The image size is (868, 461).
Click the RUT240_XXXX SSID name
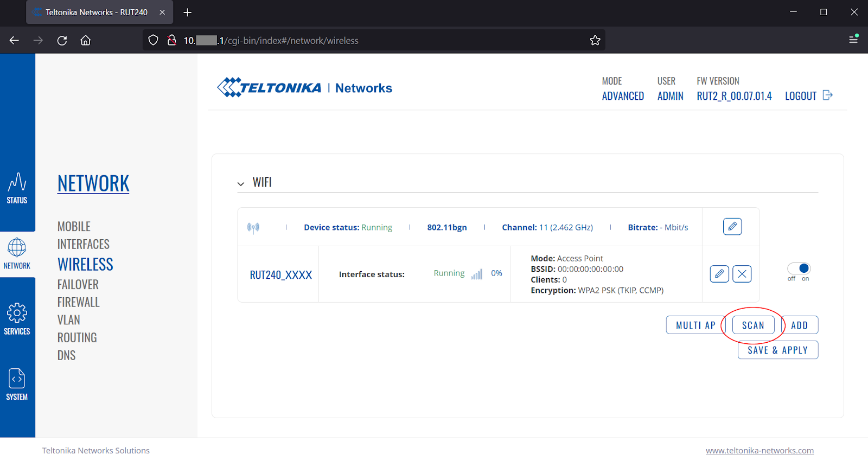coord(281,274)
